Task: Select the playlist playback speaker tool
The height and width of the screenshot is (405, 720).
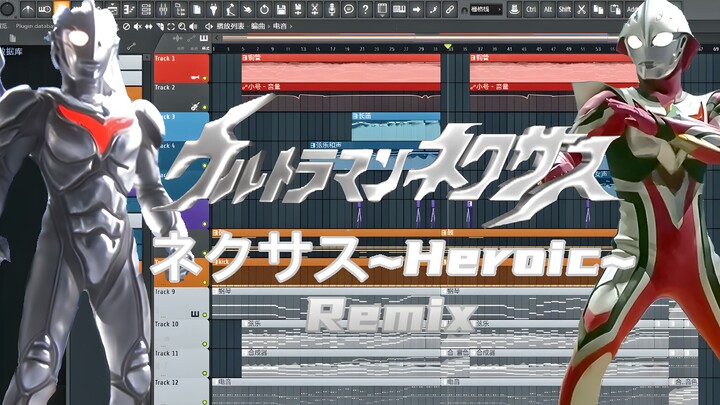Action: (x=193, y=27)
